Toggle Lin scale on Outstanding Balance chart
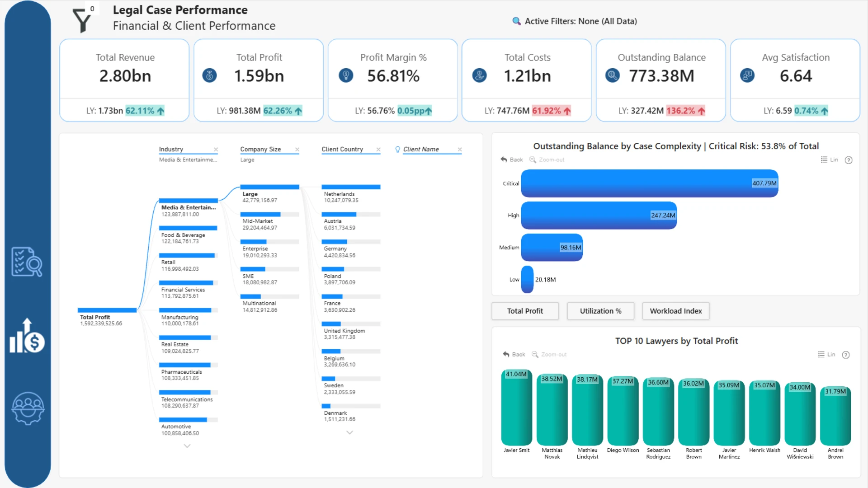This screenshot has height=488, width=868. pos(830,160)
